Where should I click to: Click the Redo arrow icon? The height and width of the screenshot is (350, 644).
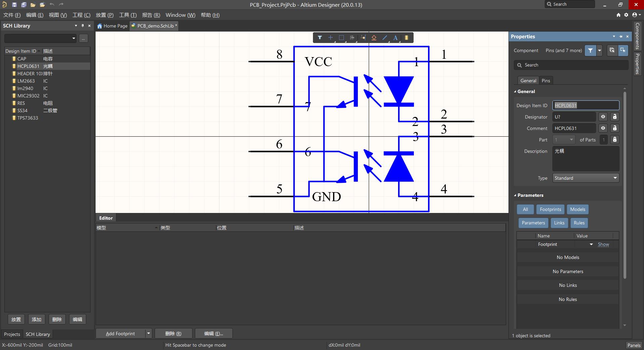tap(61, 5)
